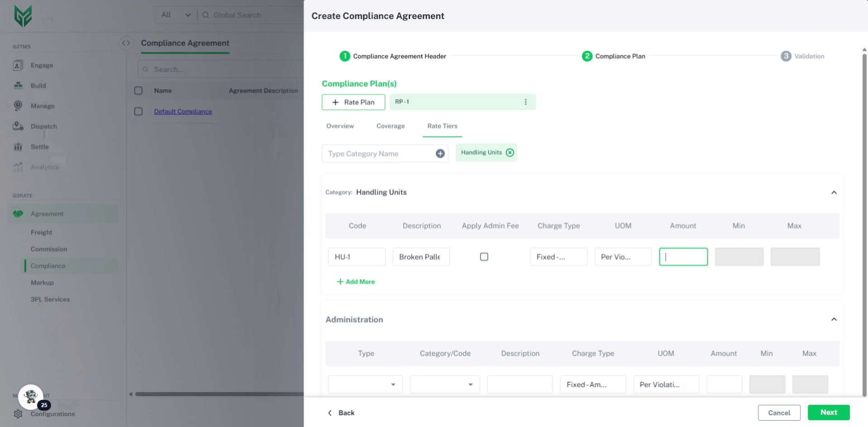Image resolution: width=868 pixels, height=427 pixels.
Task: Remove the Handling Units filter chip
Action: point(510,152)
